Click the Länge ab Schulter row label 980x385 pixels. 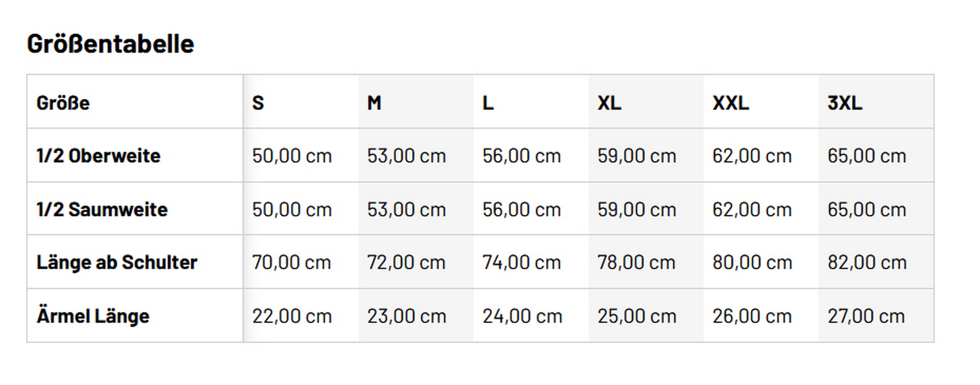(x=117, y=262)
